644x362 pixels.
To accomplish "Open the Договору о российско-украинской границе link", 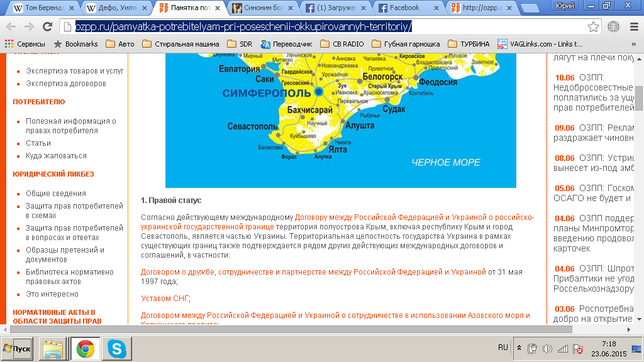I will [x=337, y=222].
